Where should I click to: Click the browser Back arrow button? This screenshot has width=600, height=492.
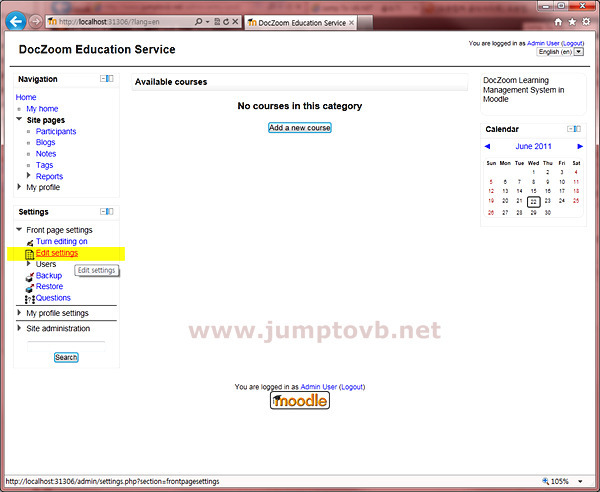pyautogui.click(x=16, y=22)
